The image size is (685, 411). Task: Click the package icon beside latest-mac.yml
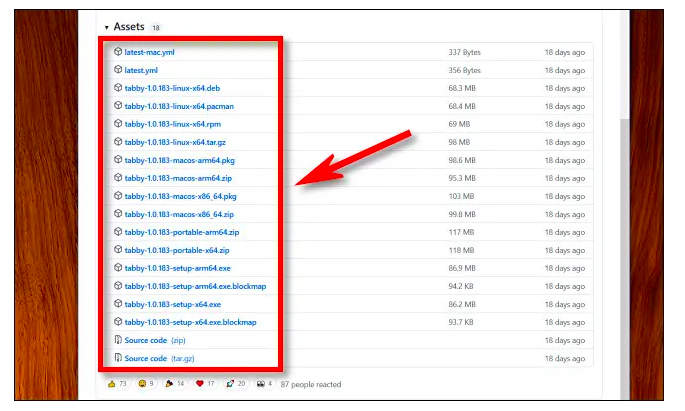pos(118,52)
